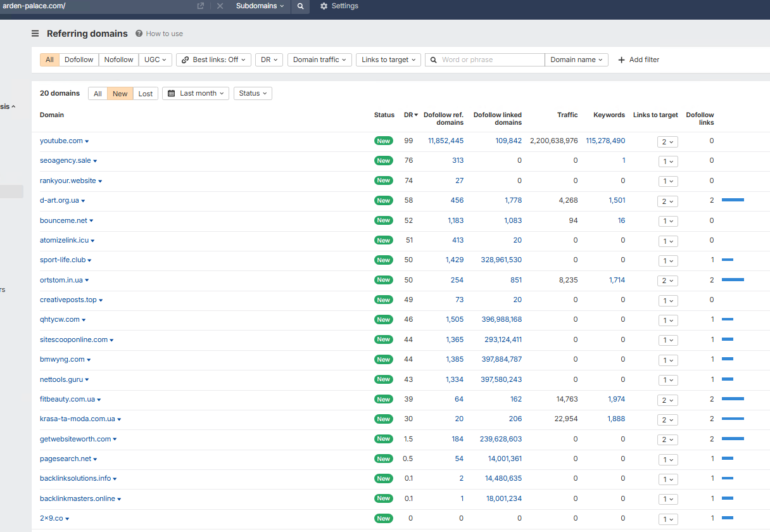This screenshot has height=532, width=770.
Task: Click the search magnifier icon in top bar
Action: (301, 6)
